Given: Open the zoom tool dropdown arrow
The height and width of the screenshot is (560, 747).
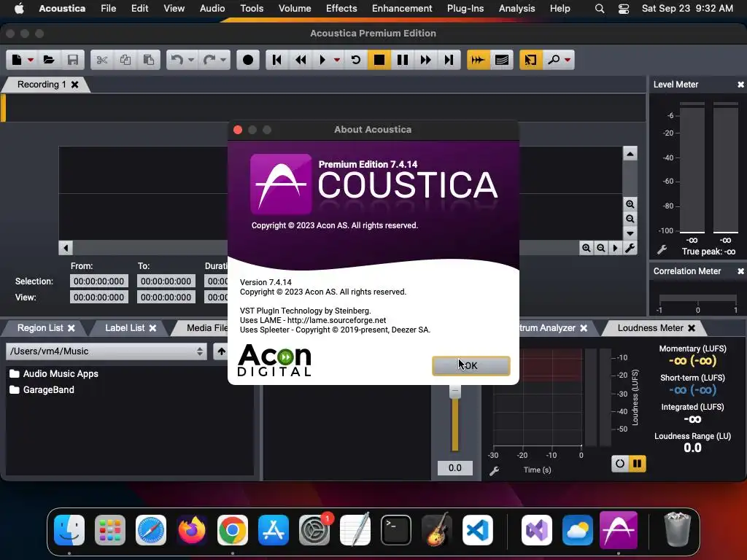Looking at the screenshot, I should [x=568, y=60].
